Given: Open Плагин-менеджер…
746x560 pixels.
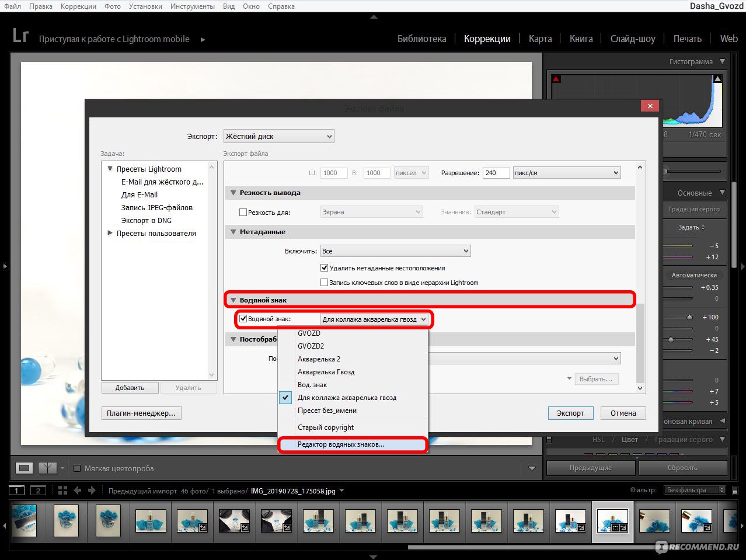Looking at the screenshot, I should point(141,413).
